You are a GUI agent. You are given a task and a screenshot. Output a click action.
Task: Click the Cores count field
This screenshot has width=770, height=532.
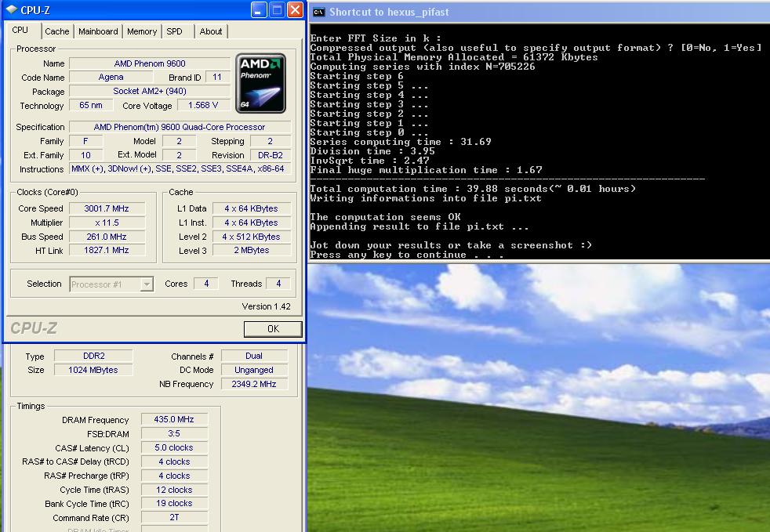(x=206, y=284)
